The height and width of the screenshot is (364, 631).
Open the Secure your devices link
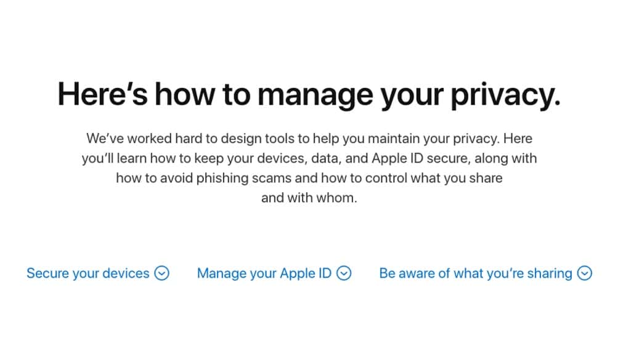pos(88,273)
